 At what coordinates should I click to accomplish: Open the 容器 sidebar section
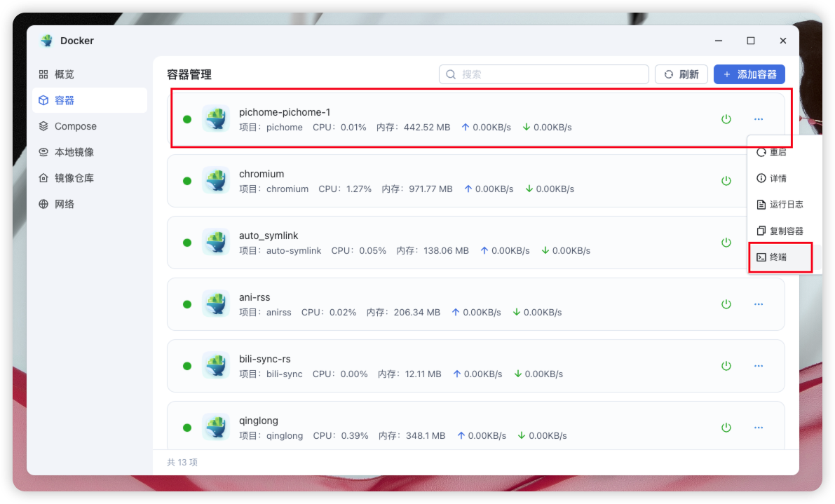pyautogui.click(x=90, y=100)
